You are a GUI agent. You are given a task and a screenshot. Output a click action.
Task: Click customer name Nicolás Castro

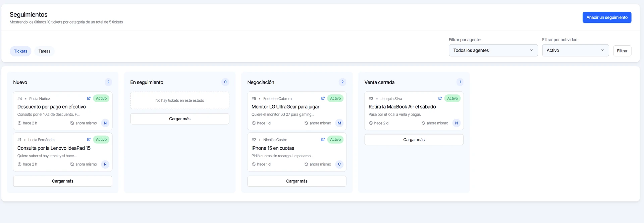click(x=275, y=140)
